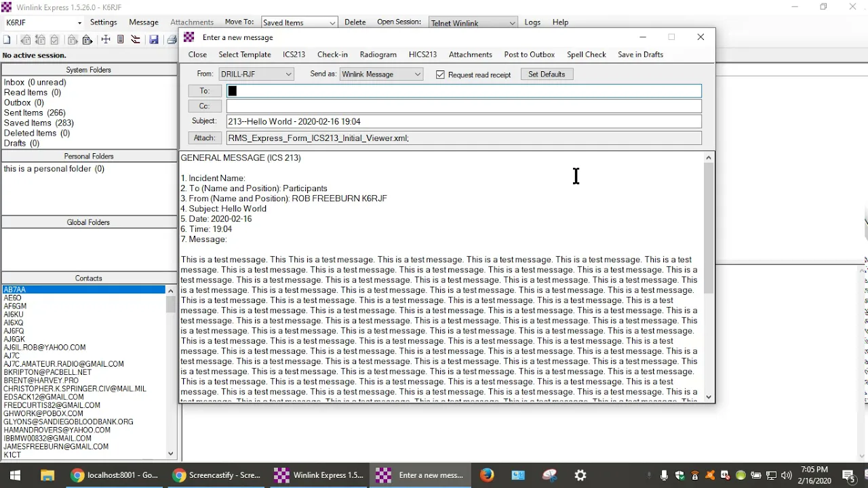Viewport: 868px width, 488px height.
Task: Click the Acknowledge checkmark envelope icon
Action: [x=54, y=40]
